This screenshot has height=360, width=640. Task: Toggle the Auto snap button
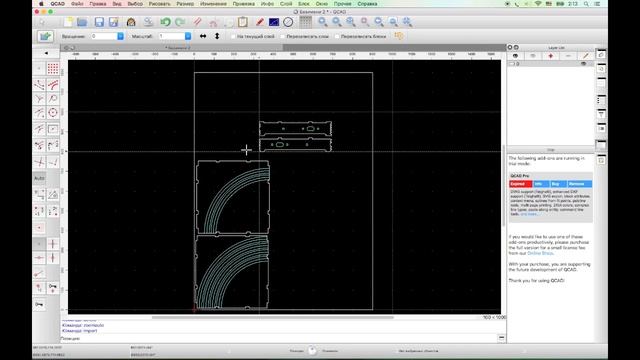[x=39, y=178]
